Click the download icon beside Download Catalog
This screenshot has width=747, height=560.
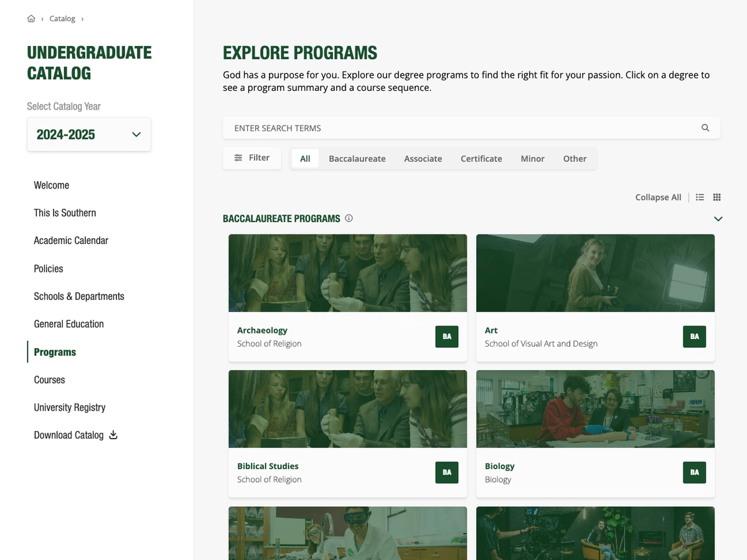pos(113,435)
